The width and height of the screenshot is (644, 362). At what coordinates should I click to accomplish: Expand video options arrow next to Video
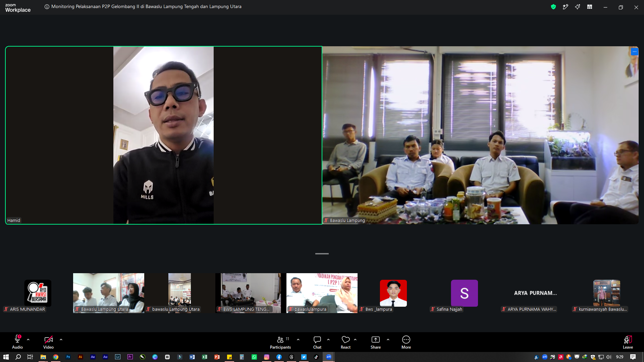tap(61, 340)
